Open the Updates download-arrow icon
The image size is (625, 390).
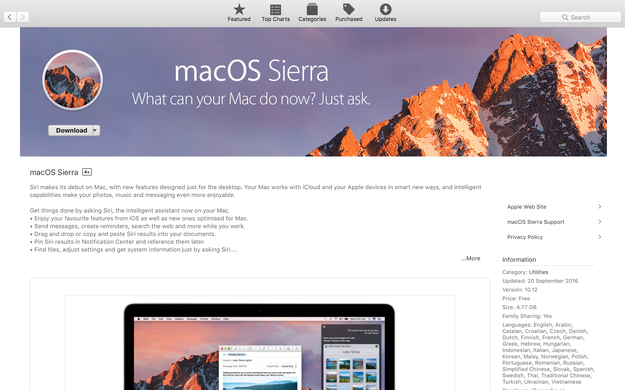tap(385, 9)
